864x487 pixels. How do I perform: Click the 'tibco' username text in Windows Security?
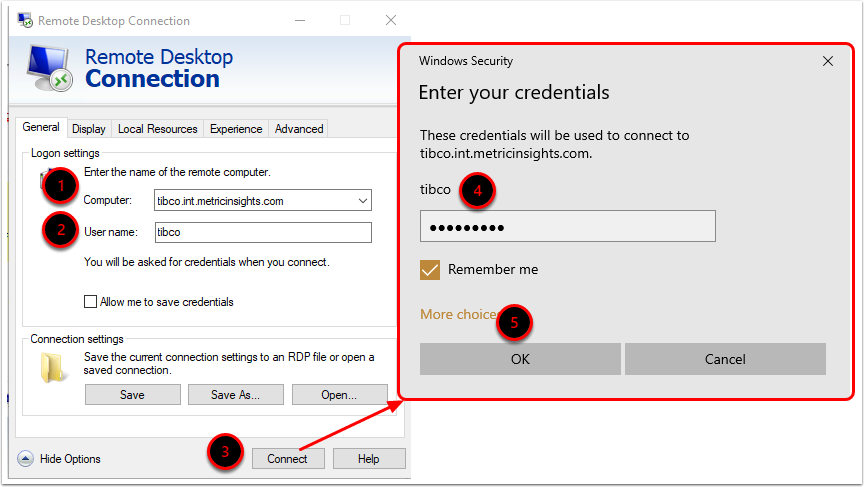(x=435, y=190)
